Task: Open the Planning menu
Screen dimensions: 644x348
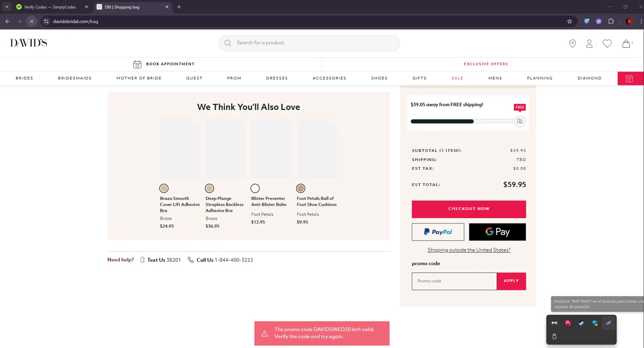Action: [540, 78]
